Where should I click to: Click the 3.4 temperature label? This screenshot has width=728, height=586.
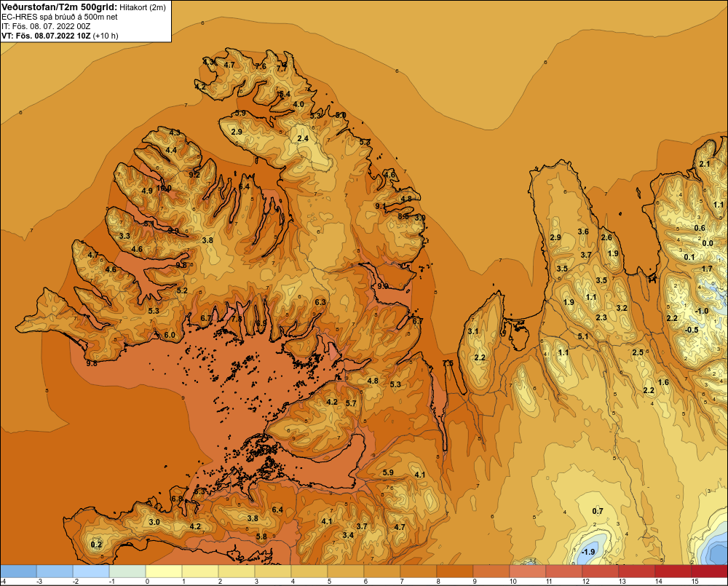(348, 535)
